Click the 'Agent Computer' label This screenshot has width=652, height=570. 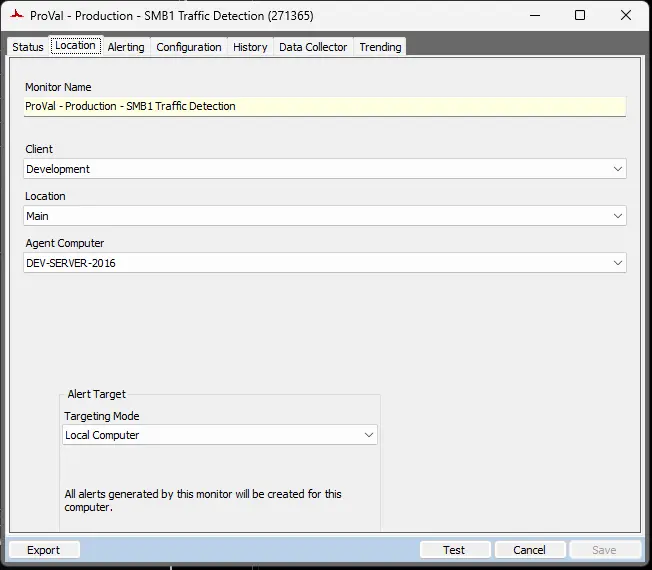[65, 243]
